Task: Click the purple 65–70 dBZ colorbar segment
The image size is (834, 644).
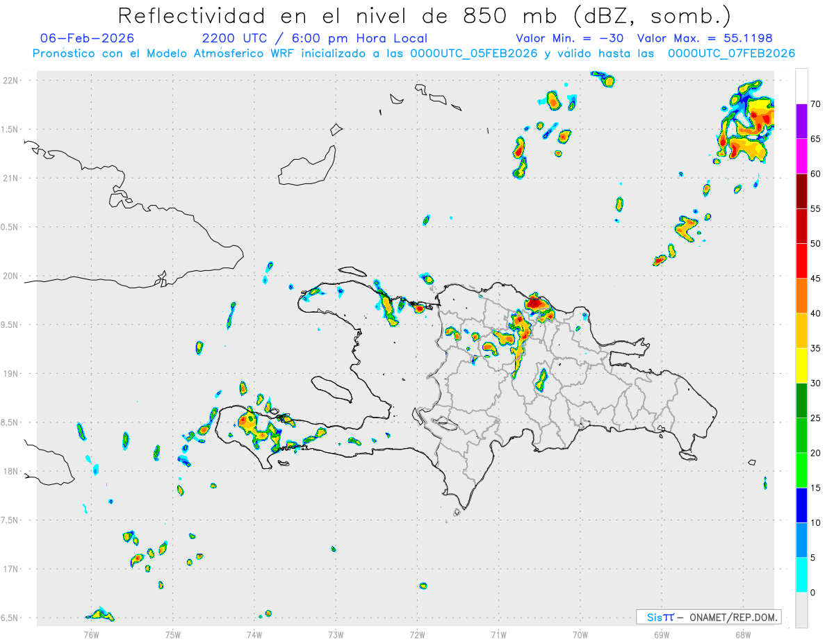Action: pos(801,121)
